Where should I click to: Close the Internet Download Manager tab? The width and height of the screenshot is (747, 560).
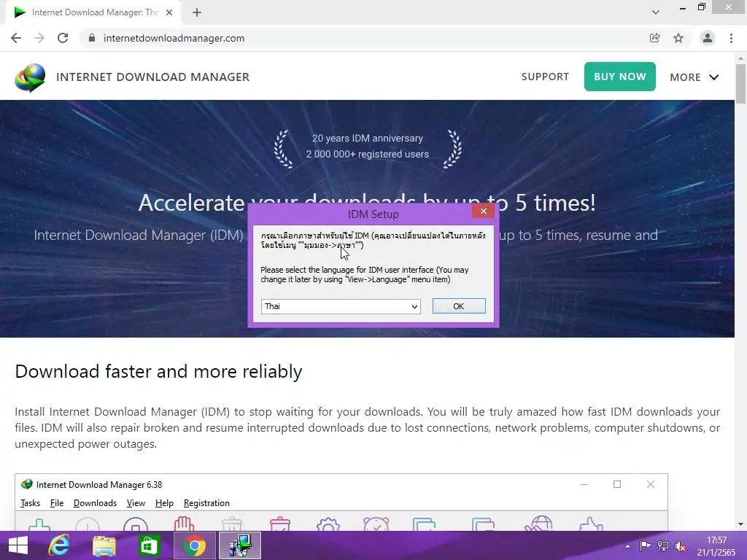[169, 12]
